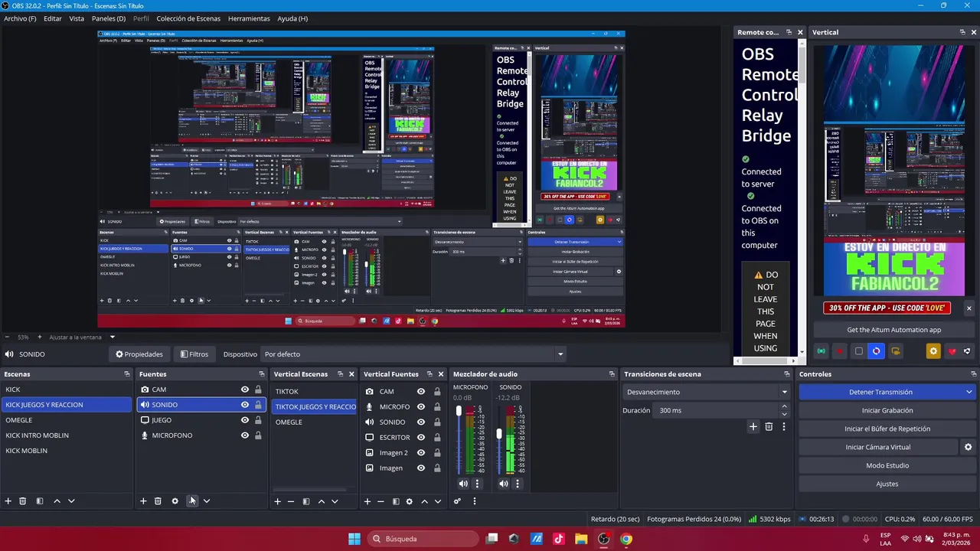Hide MICROFO source in Vertical Fuentes

click(421, 407)
